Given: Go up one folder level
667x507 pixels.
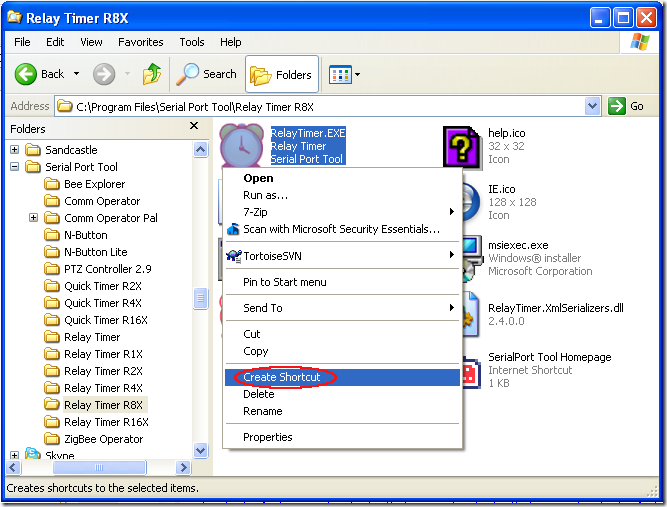Looking at the screenshot, I should [x=151, y=74].
